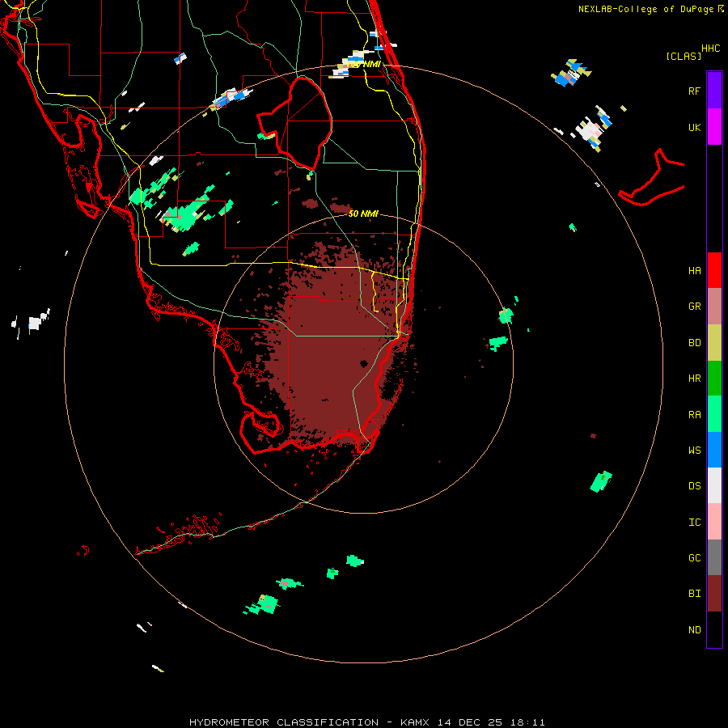The width and height of the screenshot is (728, 728).
Task: Click the [CLAS] units label
Action: [x=684, y=56]
